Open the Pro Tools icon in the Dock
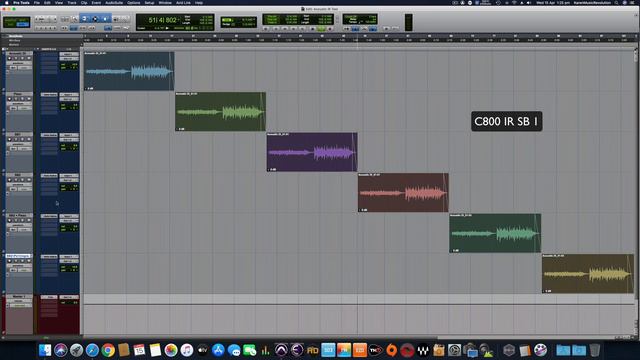The height and width of the screenshot is (360, 640). pyautogui.click(x=281, y=350)
